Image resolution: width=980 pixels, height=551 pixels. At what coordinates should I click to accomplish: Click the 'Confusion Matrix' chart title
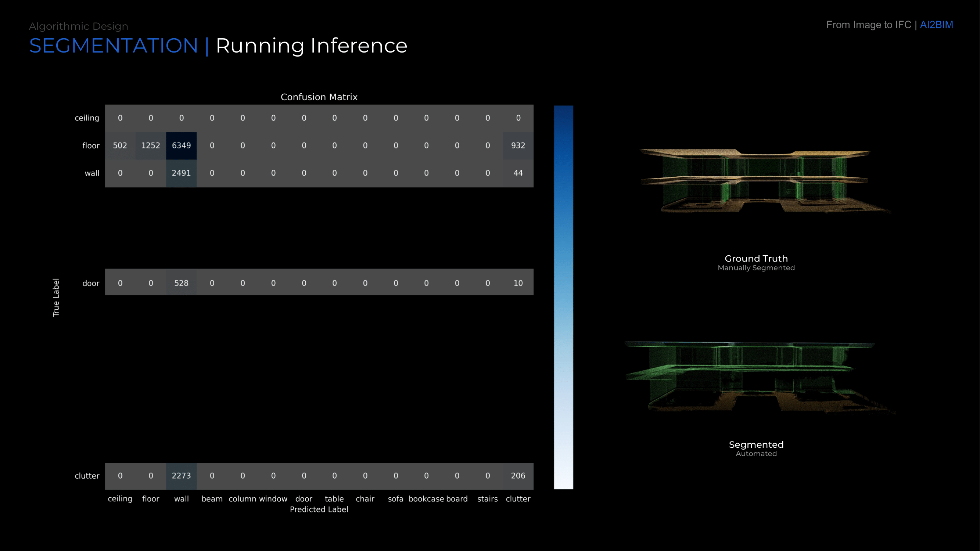(319, 97)
